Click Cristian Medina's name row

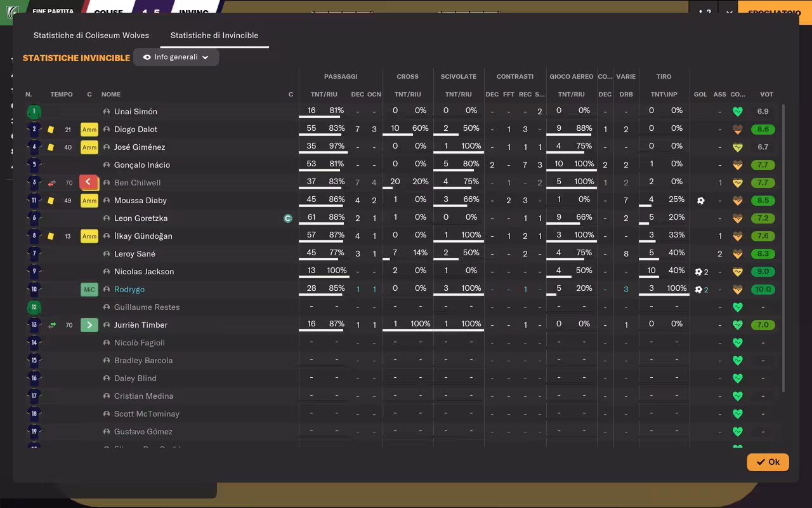(144, 396)
